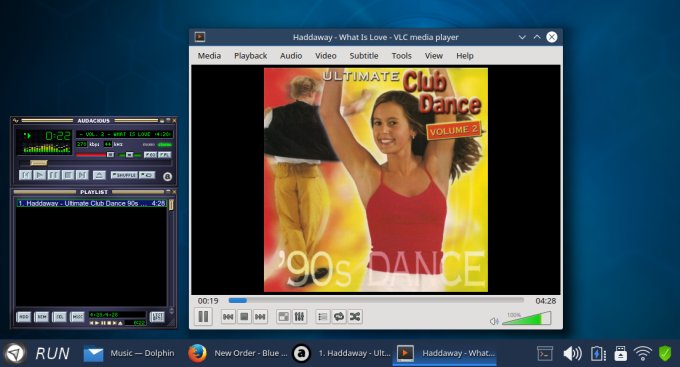Skip to next track in VLC

pos(260,317)
